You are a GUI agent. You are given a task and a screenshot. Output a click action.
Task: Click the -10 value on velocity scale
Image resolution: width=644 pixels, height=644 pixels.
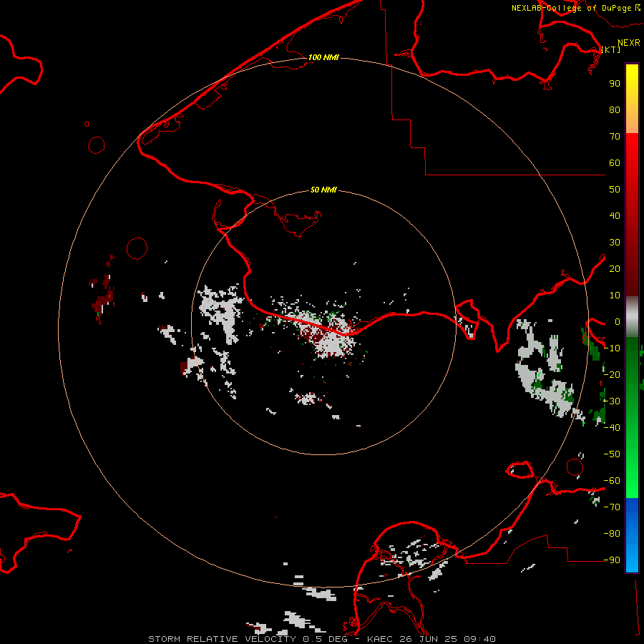tap(612, 348)
